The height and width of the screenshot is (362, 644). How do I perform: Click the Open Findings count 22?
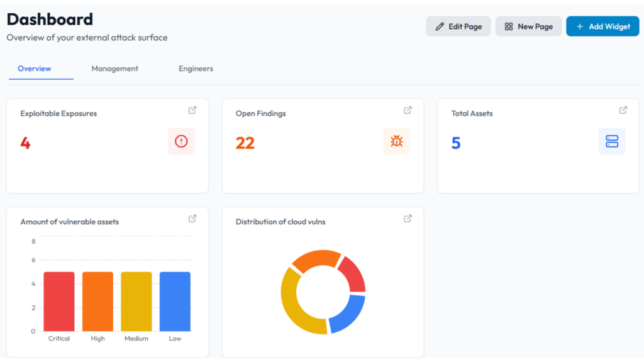245,143
